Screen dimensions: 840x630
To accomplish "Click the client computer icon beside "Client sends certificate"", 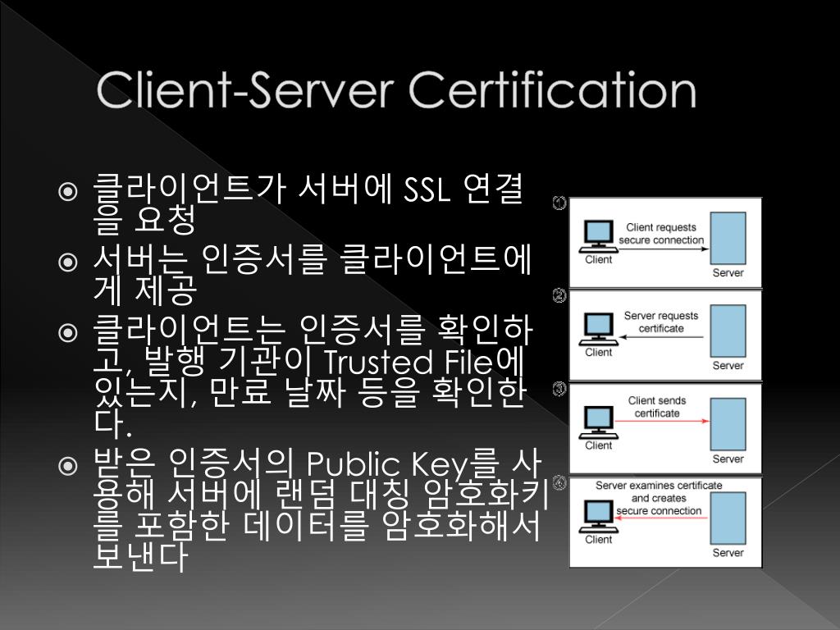I will click(x=598, y=422).
